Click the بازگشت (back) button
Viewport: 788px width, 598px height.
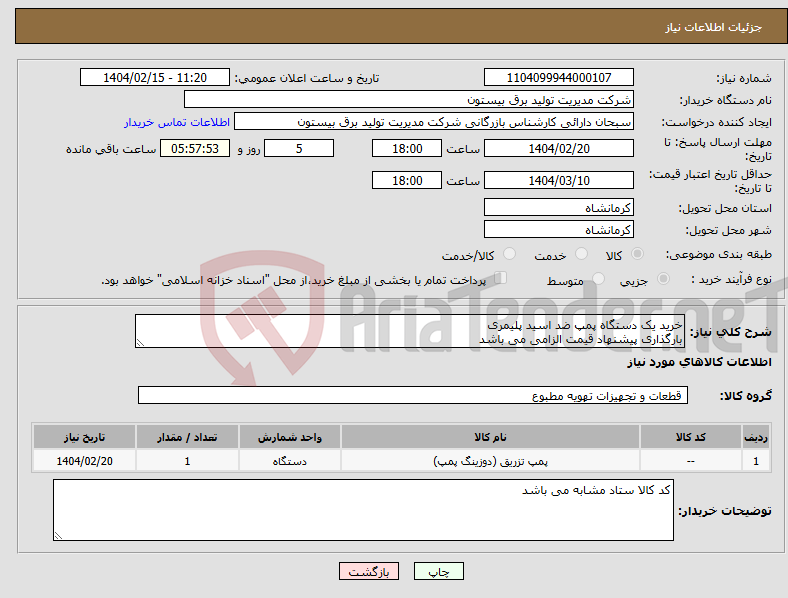click(368, 571)
